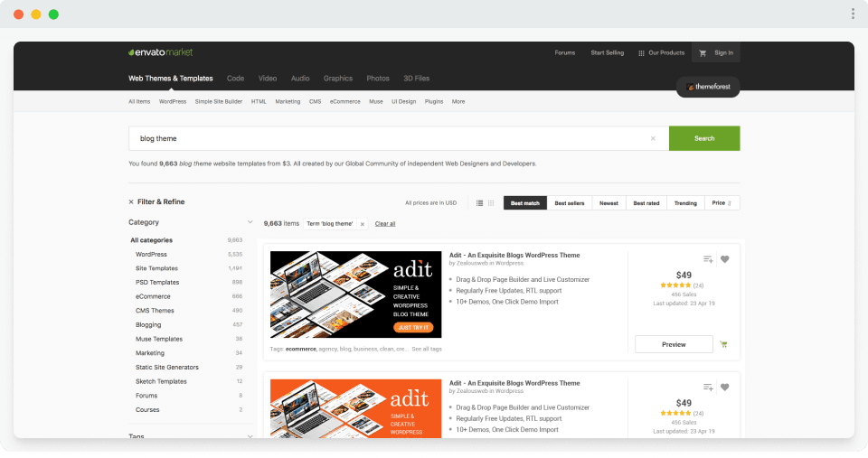
Task: Switch to the Photos tab
Action: [378, 79]
